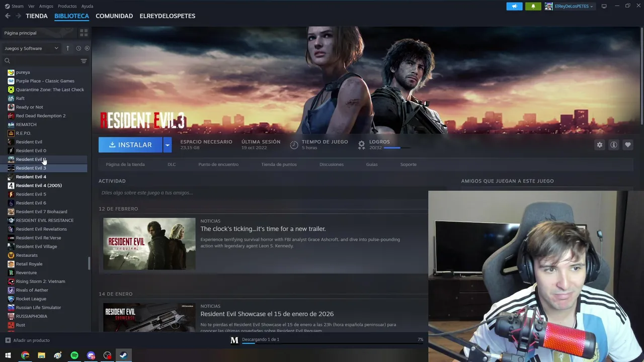This screenshot has height=362, width=644.
Task: Click the Logros achievements gear icon
Action: pos(361,145)
